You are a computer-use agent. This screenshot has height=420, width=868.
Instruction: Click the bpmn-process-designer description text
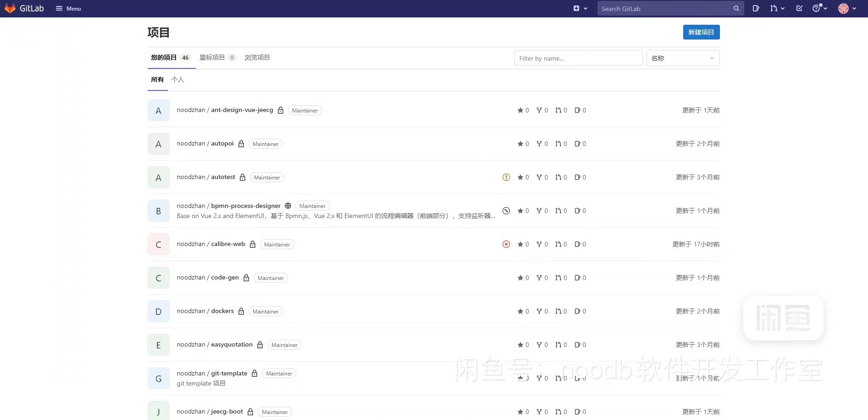point(336,216)
